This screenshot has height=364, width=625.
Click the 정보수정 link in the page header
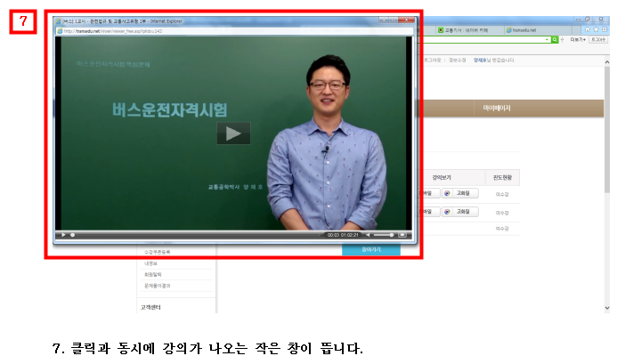[458, 61]
